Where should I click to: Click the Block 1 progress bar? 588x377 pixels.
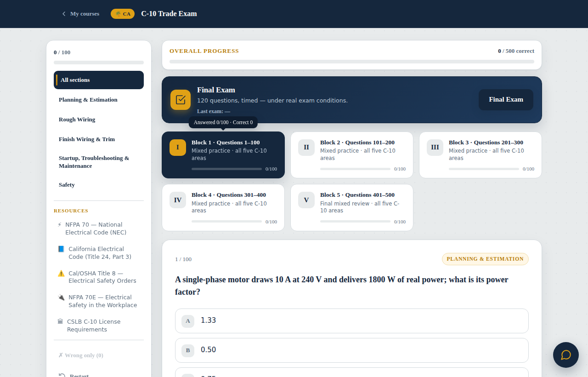(226, 169)
